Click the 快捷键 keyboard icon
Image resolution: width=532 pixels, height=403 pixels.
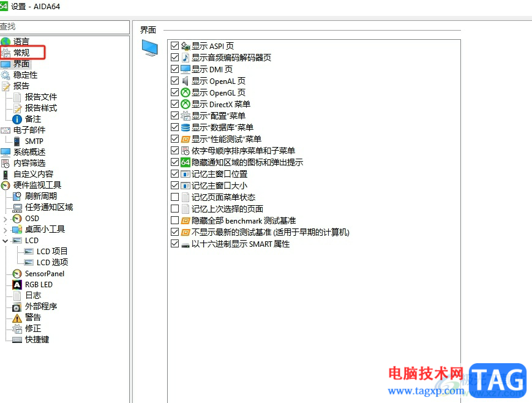pyautogui.click(x=17, y=340)
